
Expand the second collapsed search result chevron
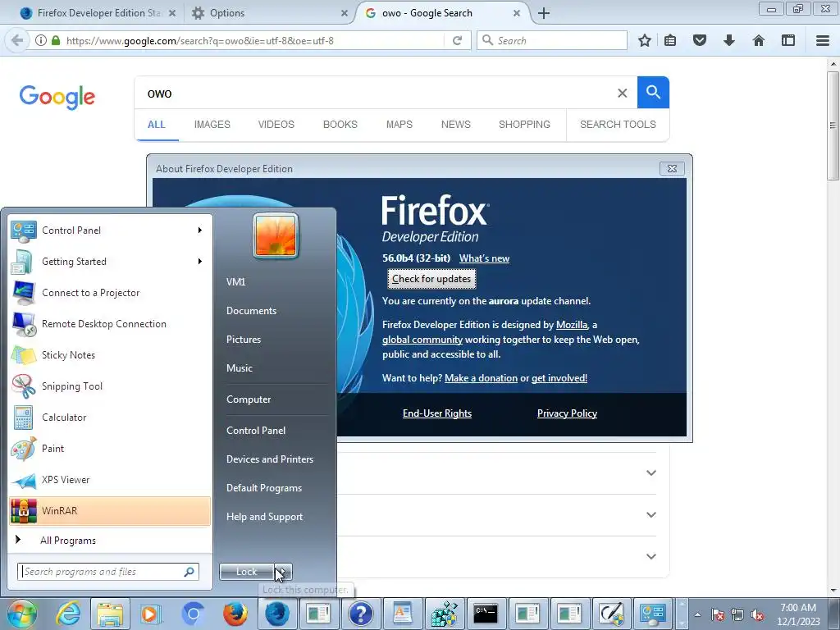tap(651, 514)
